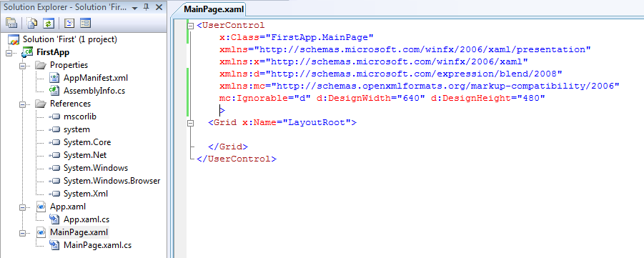Click the xmlns:mc markup-compatibility line
Image resolution: width=644 pixels, height=258 pixels.
419,86
